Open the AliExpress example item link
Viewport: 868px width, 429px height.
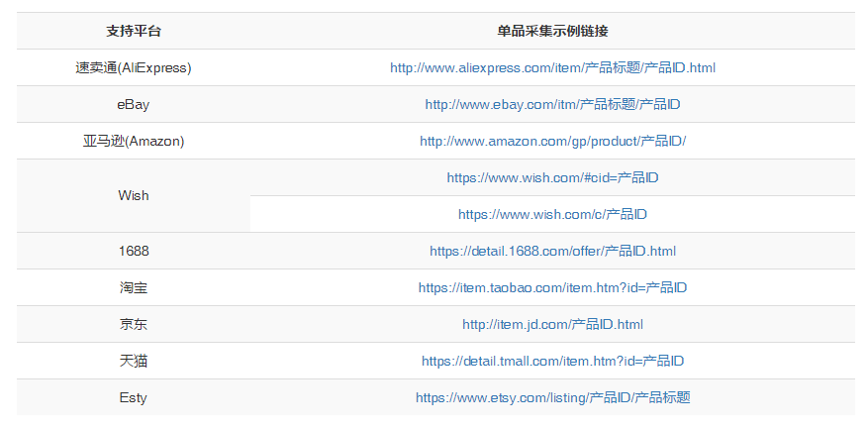click(x=552, y=68)
